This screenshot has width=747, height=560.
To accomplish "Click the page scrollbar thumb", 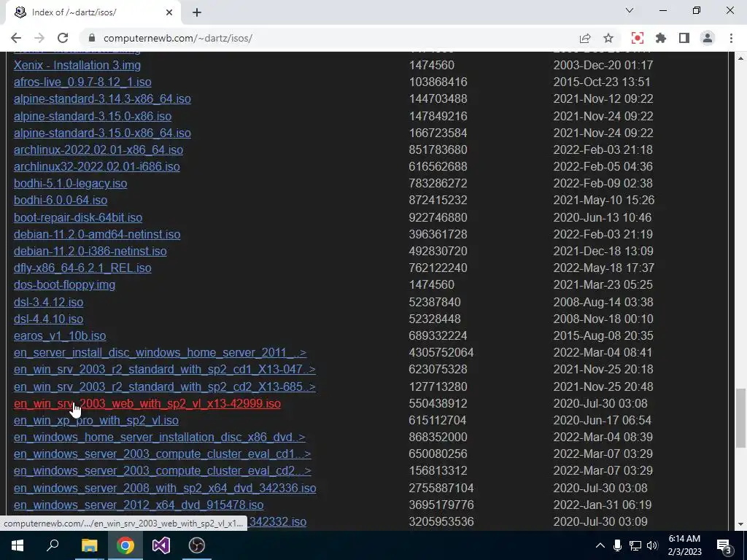I will click(x=740, y=418).
